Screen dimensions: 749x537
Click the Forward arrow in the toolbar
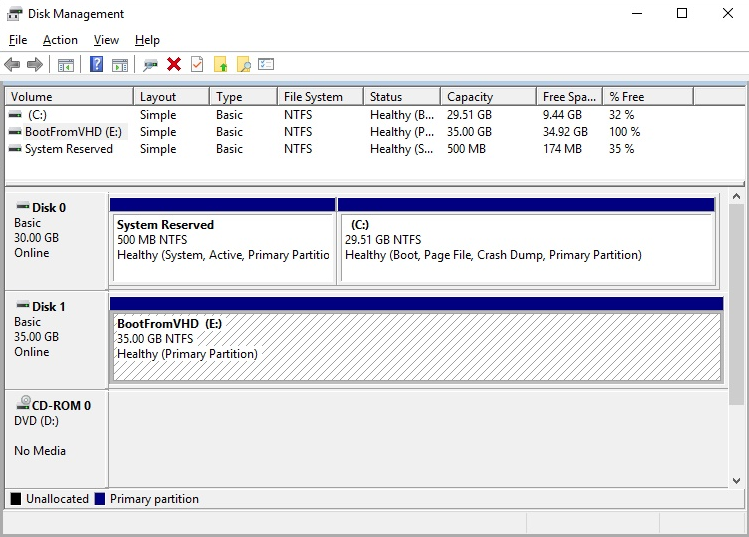tap(35, 65)
